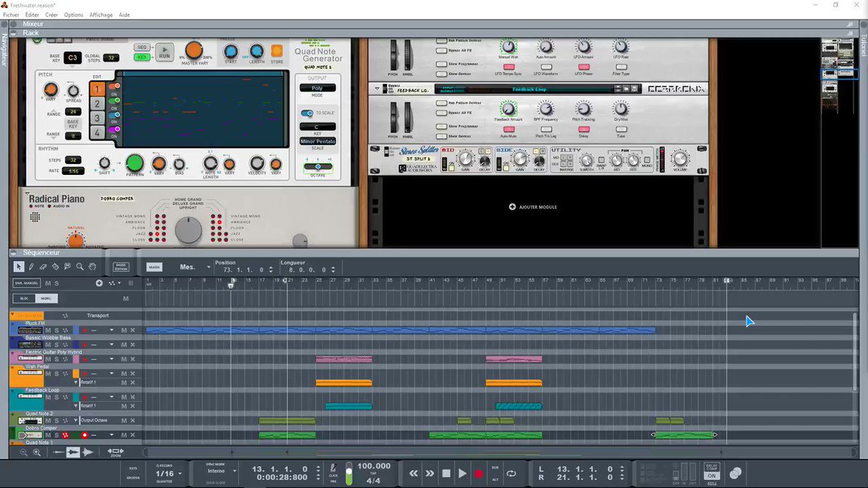Open the Output Octave lane dropdown

[x=75, y=420]
